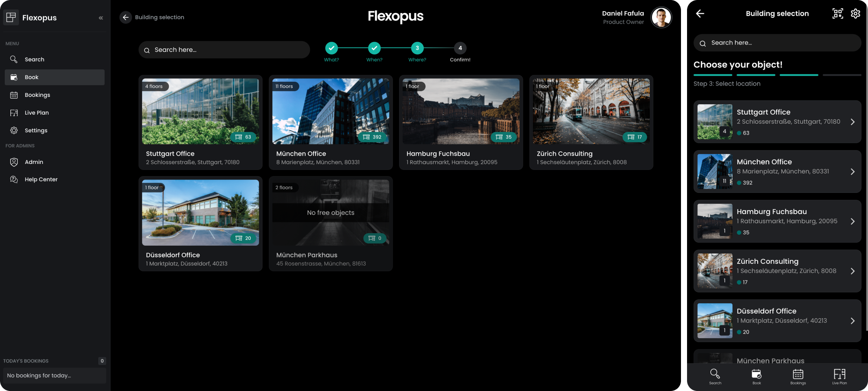The image size is (868, 391).
Task: Expand Düsseldorf Office row chevron in list
Action: point(852,321)
